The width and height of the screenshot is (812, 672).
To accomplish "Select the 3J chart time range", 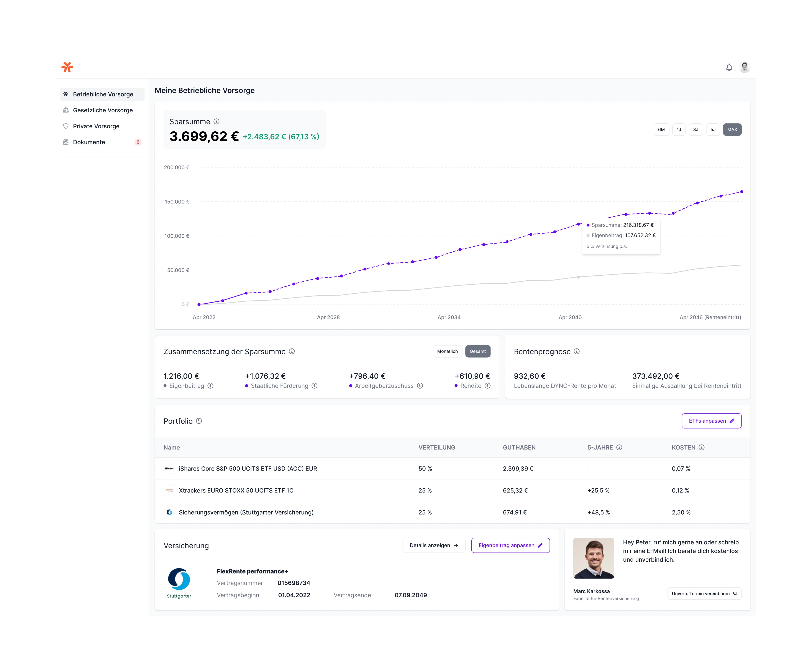I will tap(696, 129).
